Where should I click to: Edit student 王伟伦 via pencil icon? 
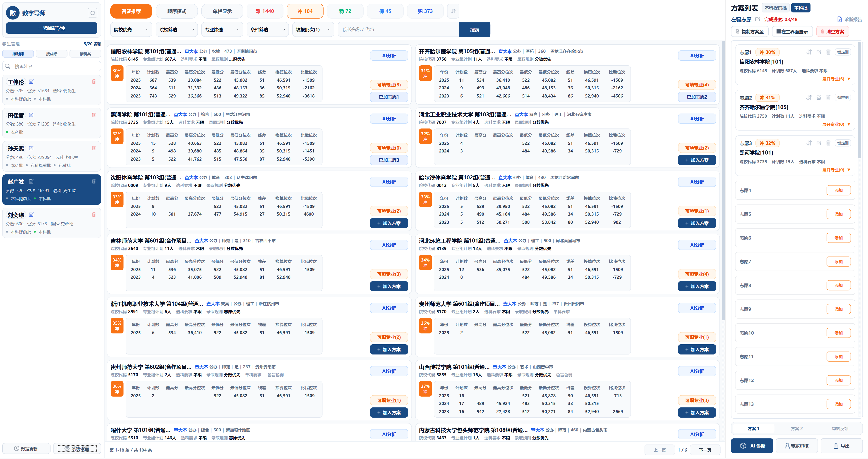pyautogui.click(x=31, y=81)
